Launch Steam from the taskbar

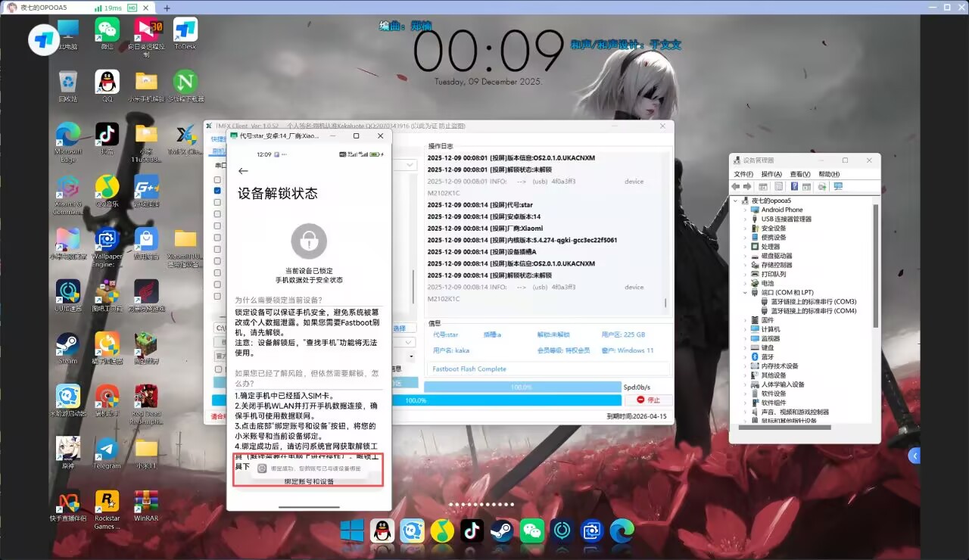point(502,532)
